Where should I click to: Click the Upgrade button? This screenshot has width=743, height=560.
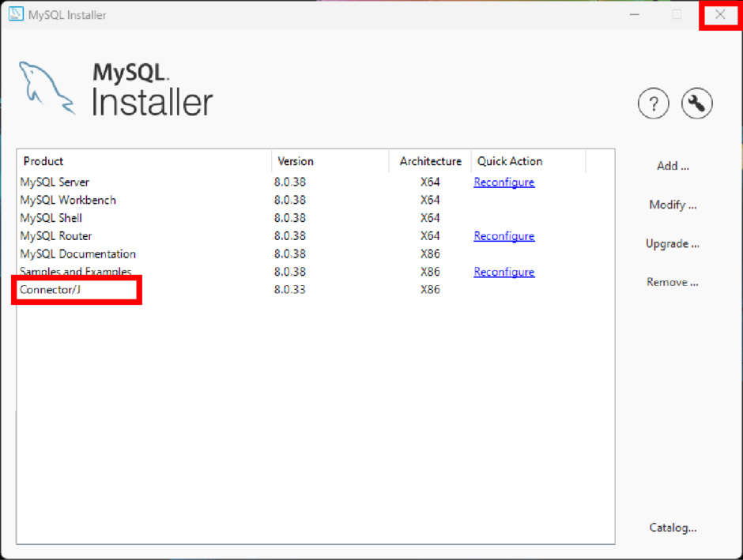point(672,243)
